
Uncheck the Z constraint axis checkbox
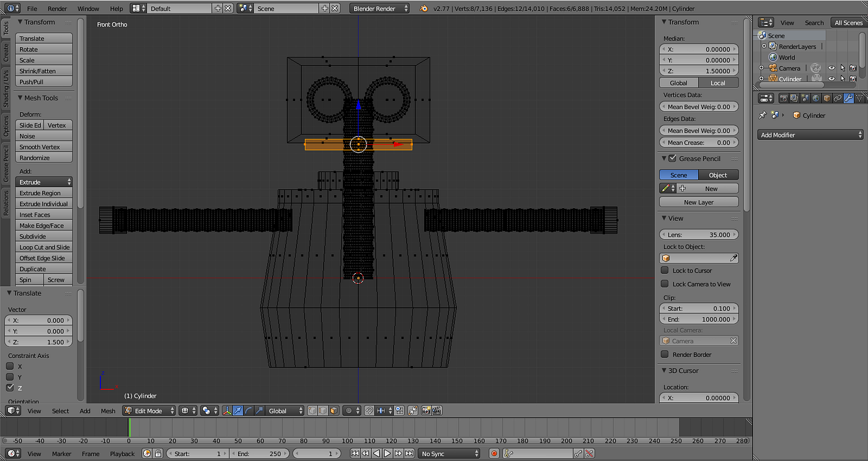pos(10,388)
